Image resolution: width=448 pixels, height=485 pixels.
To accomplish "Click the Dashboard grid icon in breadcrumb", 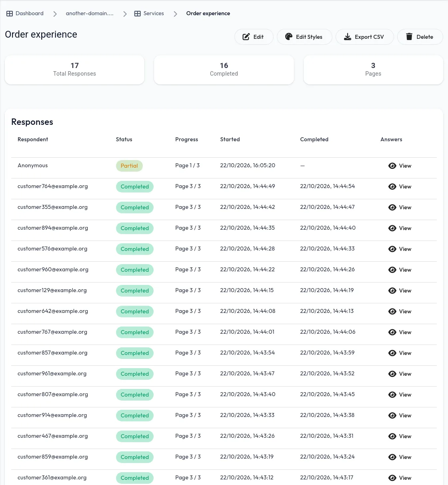I will [10, 14].
